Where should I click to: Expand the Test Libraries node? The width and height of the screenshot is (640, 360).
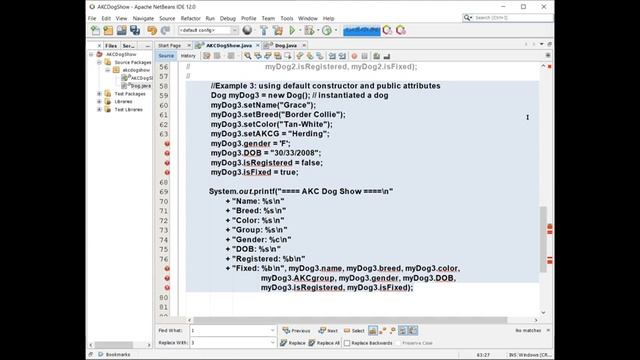[99, 110]
